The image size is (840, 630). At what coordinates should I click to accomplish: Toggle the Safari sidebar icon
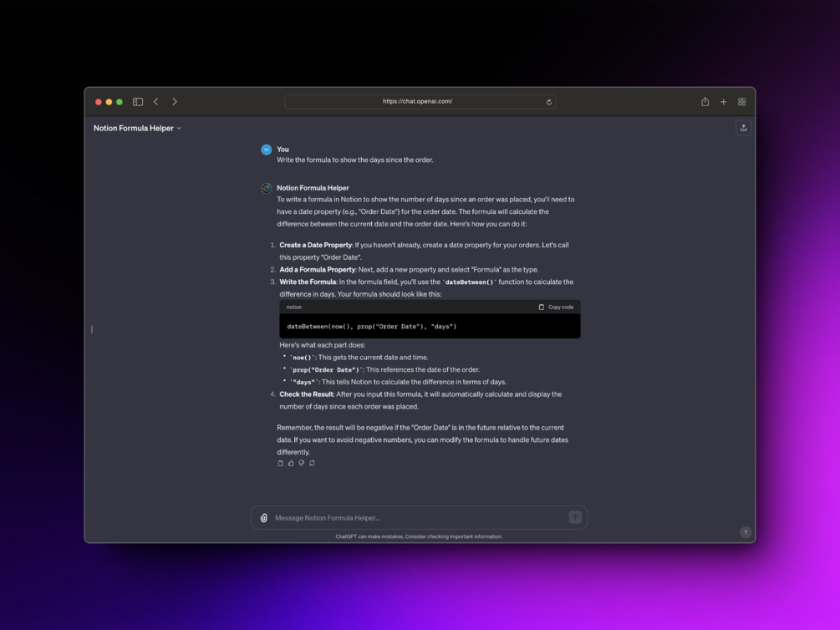(138, 102)
